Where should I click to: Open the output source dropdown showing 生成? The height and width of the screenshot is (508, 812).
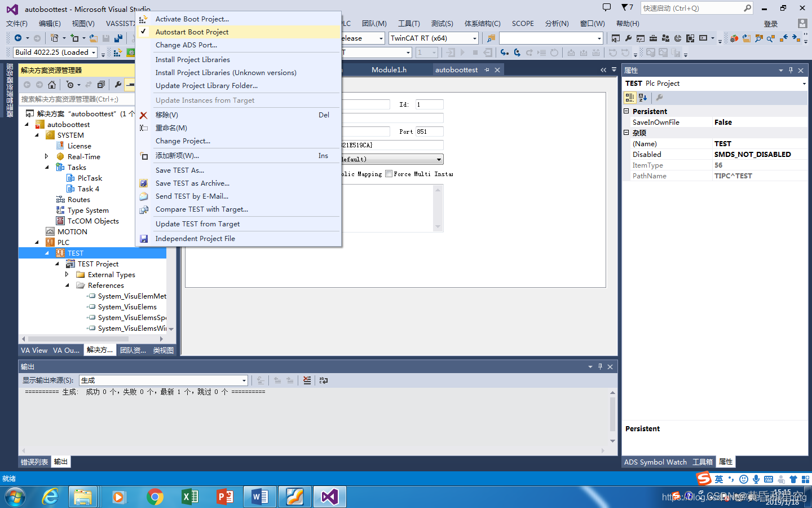tap(244, 380)
